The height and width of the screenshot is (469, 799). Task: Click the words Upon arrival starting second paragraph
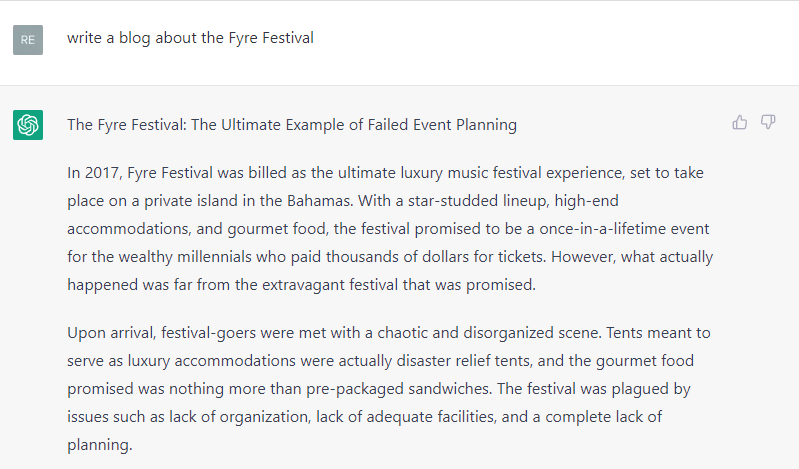point(111,333)
